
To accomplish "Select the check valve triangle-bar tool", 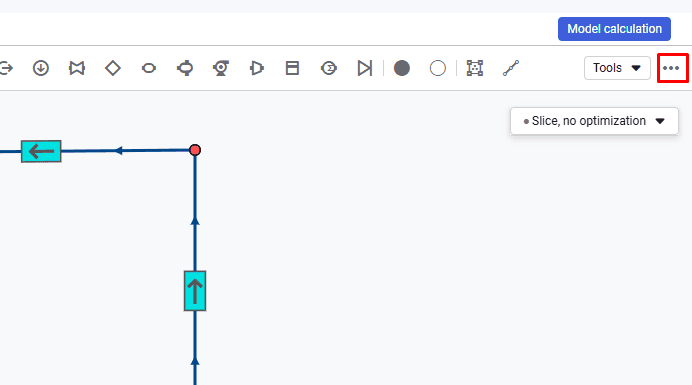I will [x=365, y=68].
